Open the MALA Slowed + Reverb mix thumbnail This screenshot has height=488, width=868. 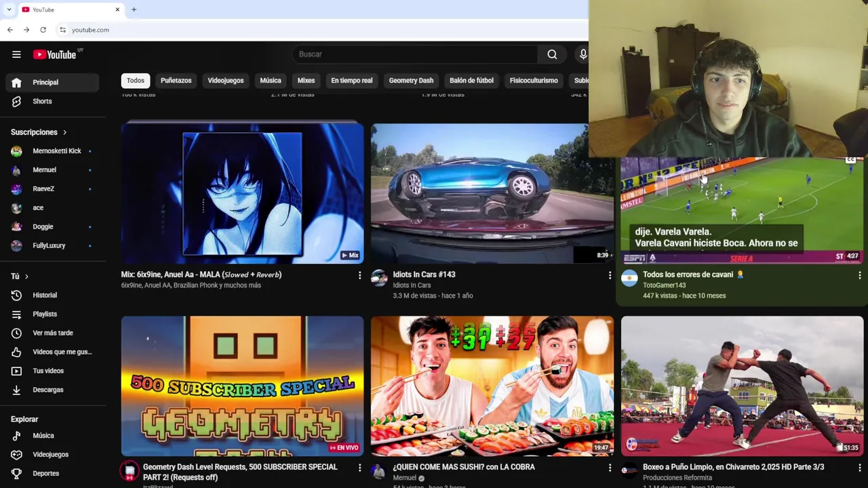tap(243, 194)
